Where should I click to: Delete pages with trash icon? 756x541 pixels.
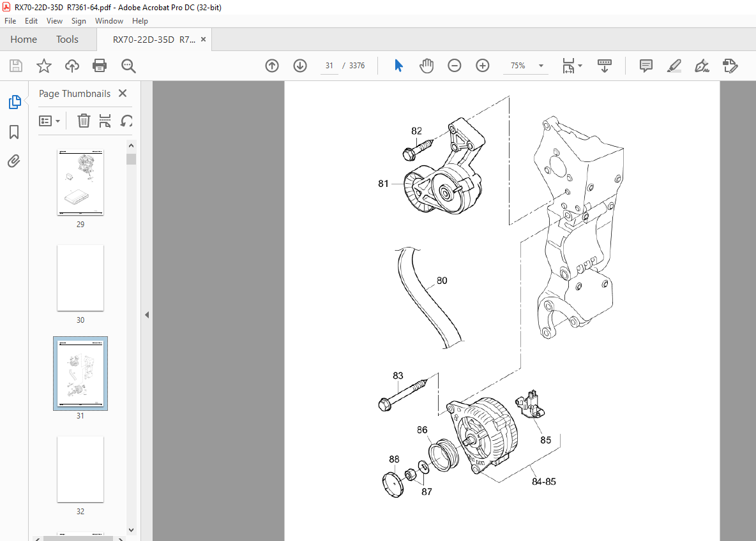tap(84, 121)
